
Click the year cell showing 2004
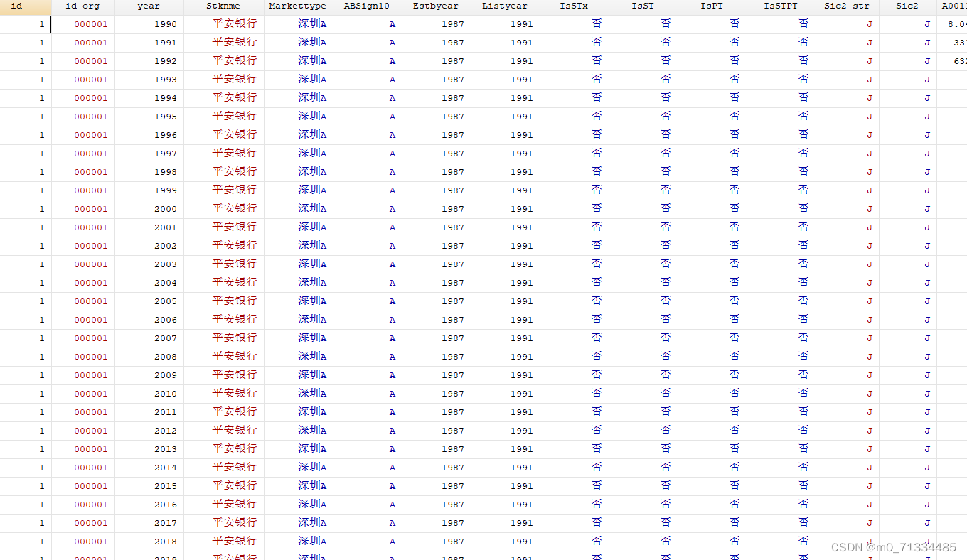149,283
